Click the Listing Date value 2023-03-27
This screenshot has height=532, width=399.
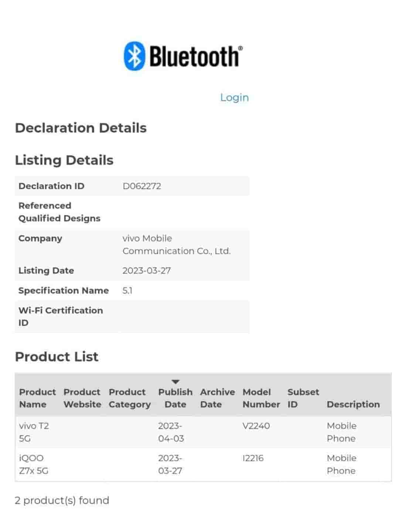[146, 271]
